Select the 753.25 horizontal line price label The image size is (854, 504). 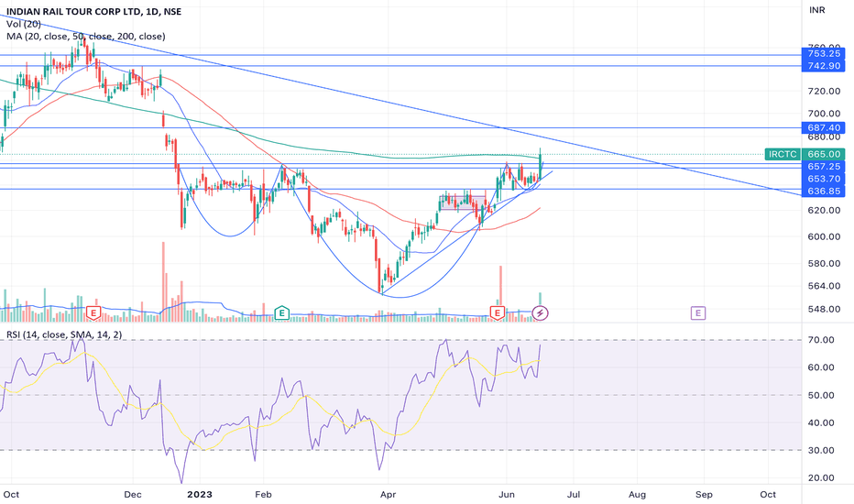tap(824, 53)
